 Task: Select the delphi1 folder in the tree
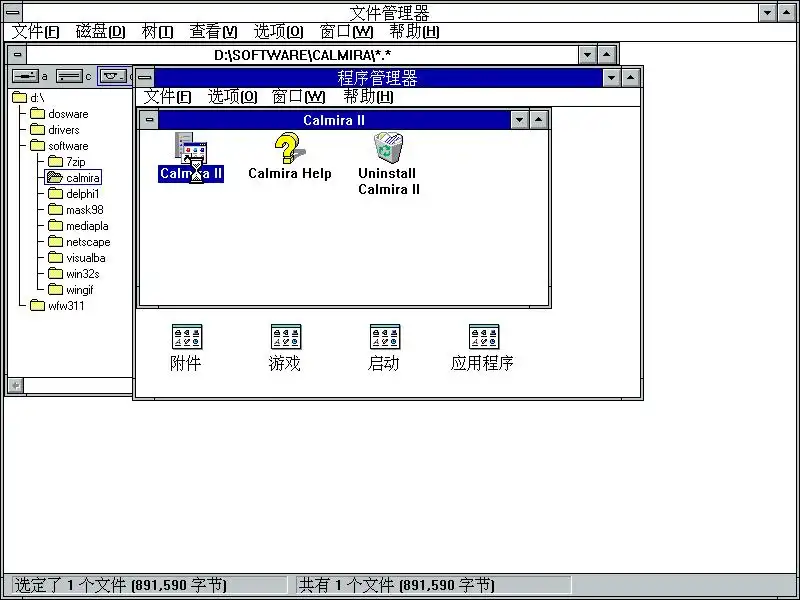click(74, 194)
